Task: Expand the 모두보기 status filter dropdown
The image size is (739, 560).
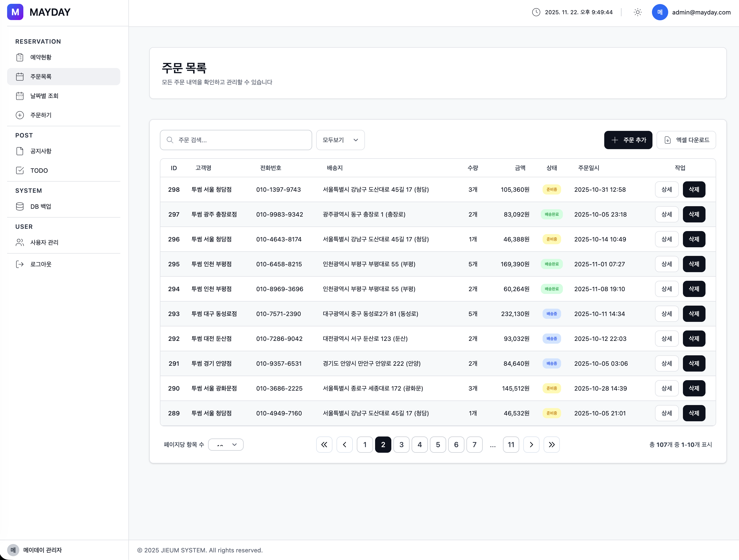Action: 340,140
